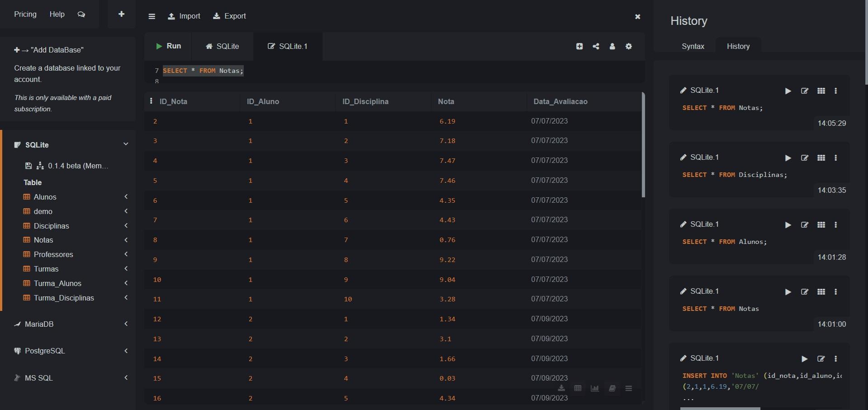Collapse the SQLite section chevron
The height and width of the screenshot is (410, 868).
click(126, 144)
